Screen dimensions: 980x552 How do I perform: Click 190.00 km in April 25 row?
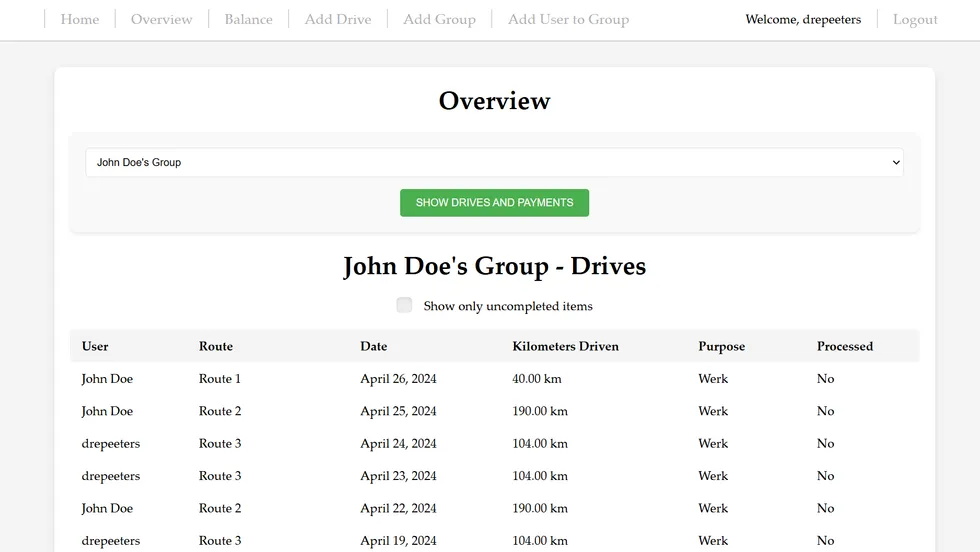(540, 411)
